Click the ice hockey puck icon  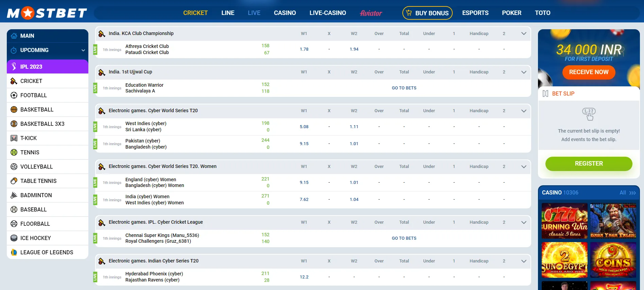(14, 238)
